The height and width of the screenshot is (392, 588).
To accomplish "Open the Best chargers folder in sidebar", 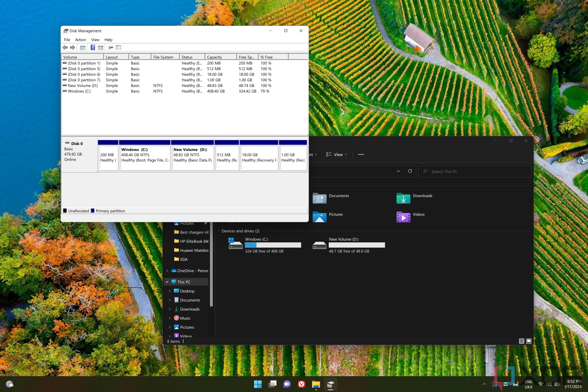I will pos(191,232).
